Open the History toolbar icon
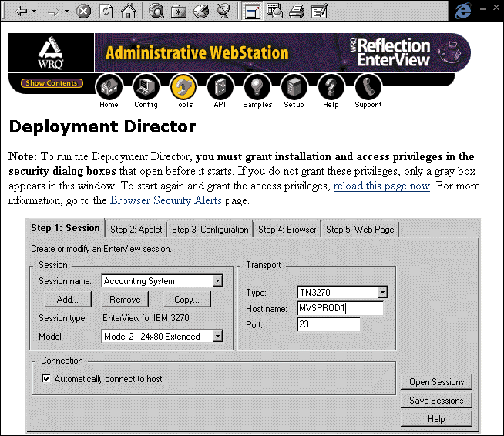Viewport: 504px width, 436px height. point(201,12)
